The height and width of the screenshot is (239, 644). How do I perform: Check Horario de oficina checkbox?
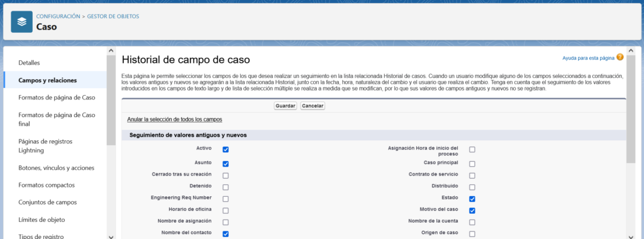tap(226, 211)
